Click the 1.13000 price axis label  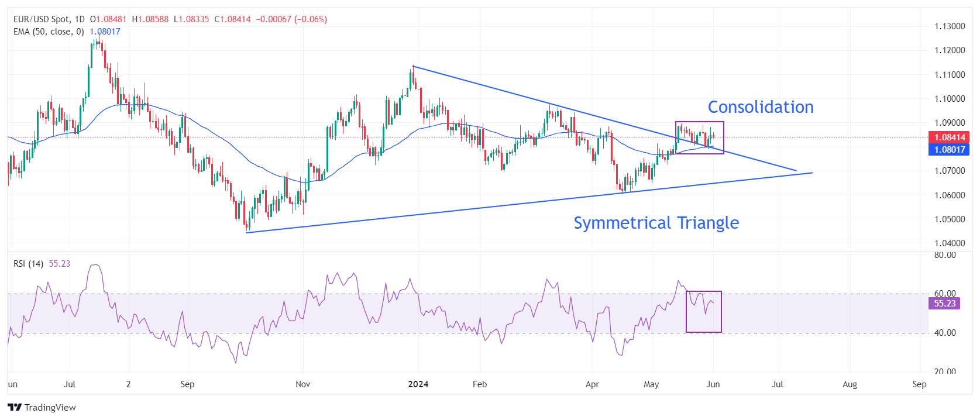coord(949,26)
